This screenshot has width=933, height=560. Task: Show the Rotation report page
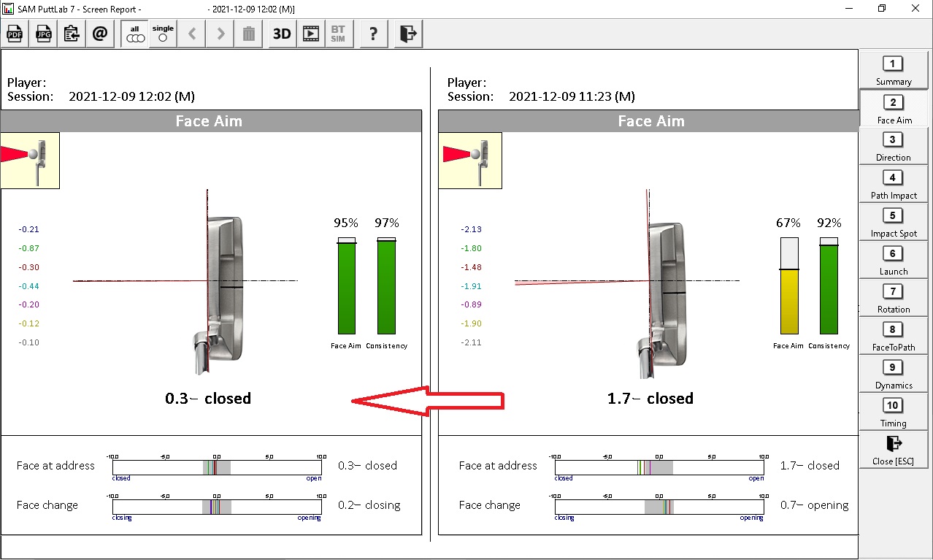coord(893,298)
